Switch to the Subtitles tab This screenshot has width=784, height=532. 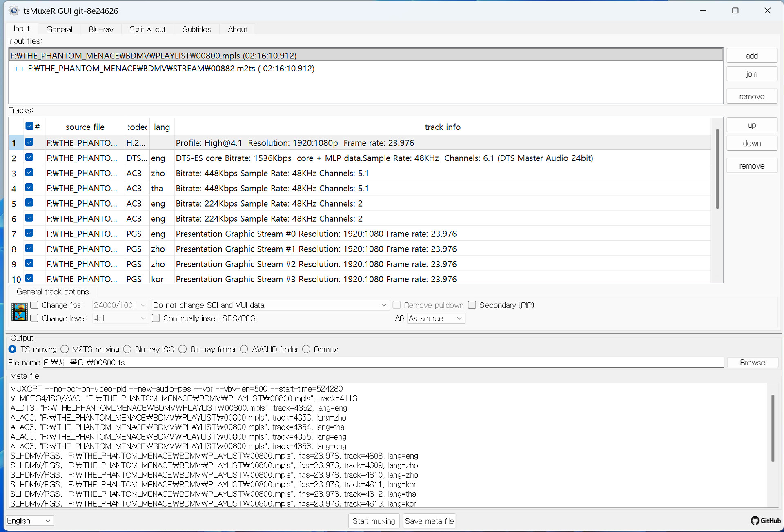click(196, 29)
